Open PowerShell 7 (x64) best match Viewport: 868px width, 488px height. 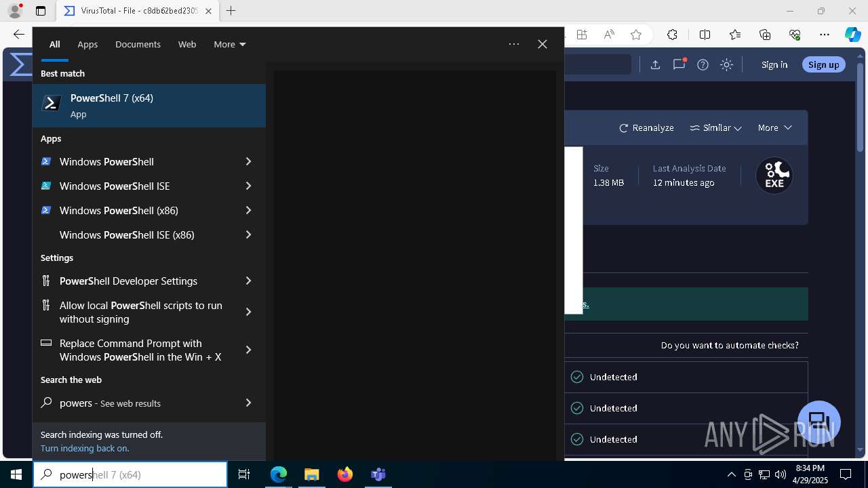[x=149, y=106]
